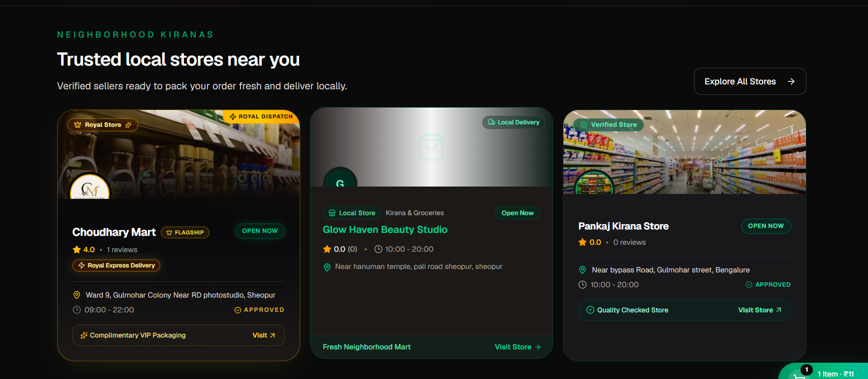Click Pankaj Kirana's OPEN NOW status pill
Image resolution: width=868 pixels, height=379 pixels.
(x=766, y=226)
